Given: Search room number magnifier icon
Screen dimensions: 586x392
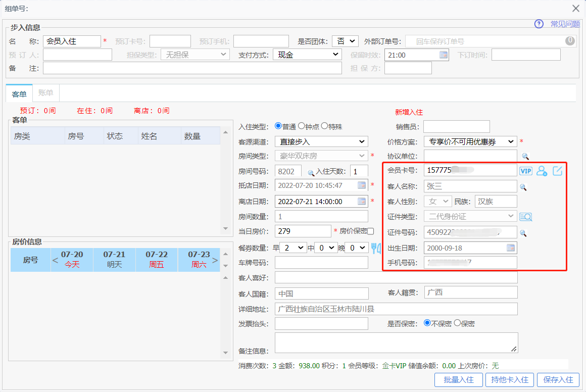Looking at the screenshot, I should 311,173.
